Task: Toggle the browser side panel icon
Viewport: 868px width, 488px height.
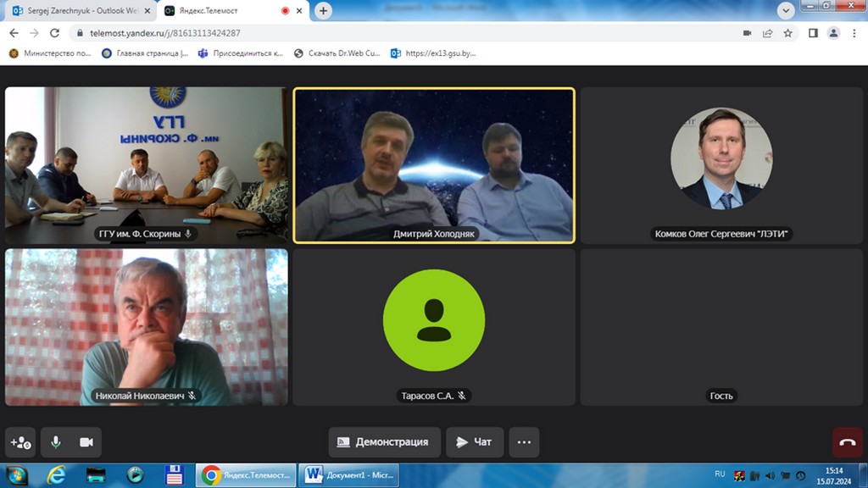Action: 813,33
